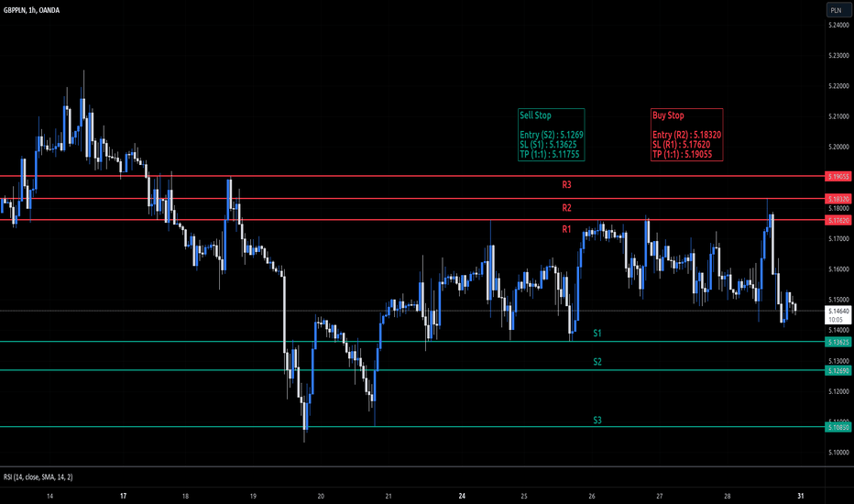Click the 5.21000 price scale label

point(838,116)
